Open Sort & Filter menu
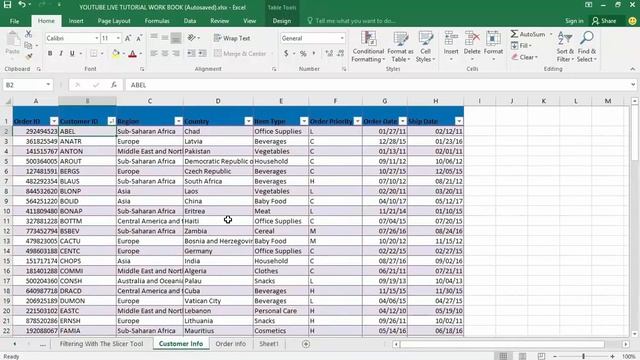640x360 pixels. tap(565, 47)
